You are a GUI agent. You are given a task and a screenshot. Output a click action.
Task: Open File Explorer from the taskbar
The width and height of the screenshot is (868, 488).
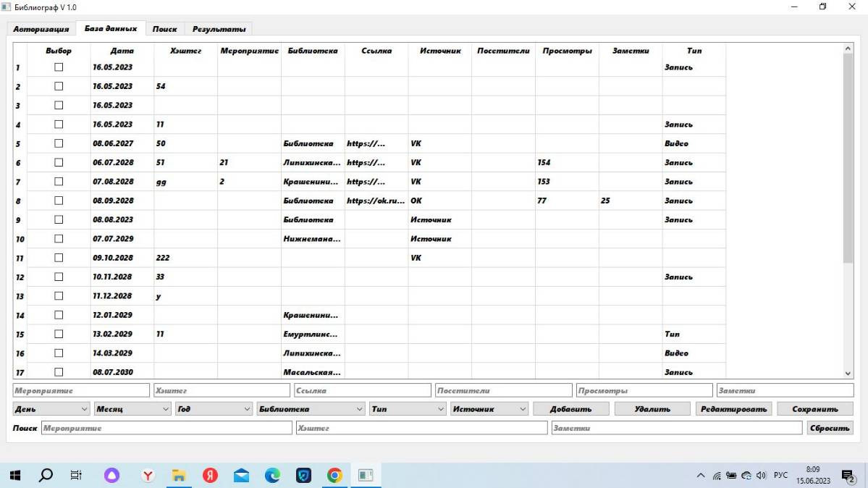point(178,476)
